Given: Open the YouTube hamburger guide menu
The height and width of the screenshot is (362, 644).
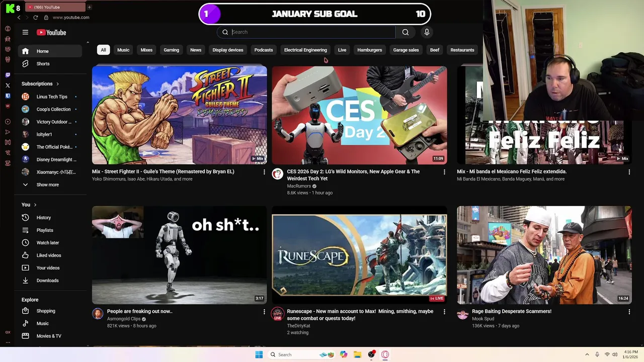Looking at the screenshot, I should (25, 32).
